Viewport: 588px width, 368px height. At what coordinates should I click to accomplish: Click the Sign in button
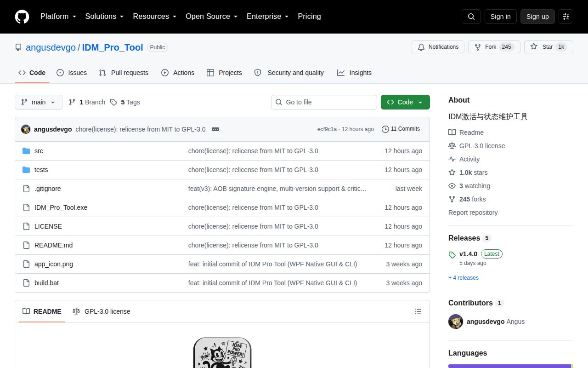tap(500, 17)
